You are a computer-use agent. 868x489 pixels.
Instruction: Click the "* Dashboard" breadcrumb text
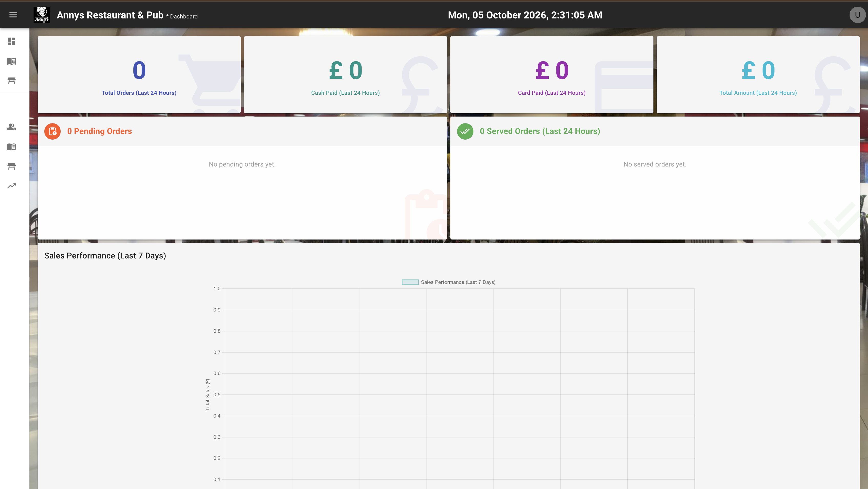click(182, 16)
